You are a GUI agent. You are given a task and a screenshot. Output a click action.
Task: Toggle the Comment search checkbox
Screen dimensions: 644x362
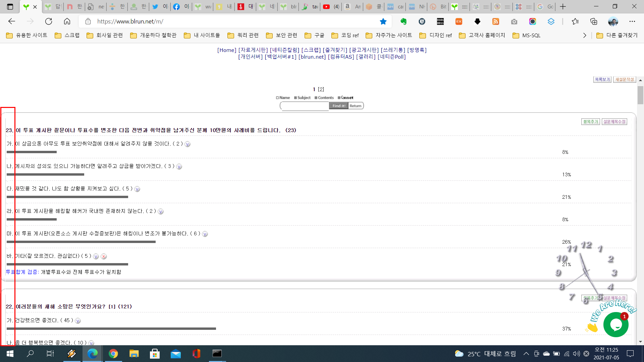(x=339, y=98)
